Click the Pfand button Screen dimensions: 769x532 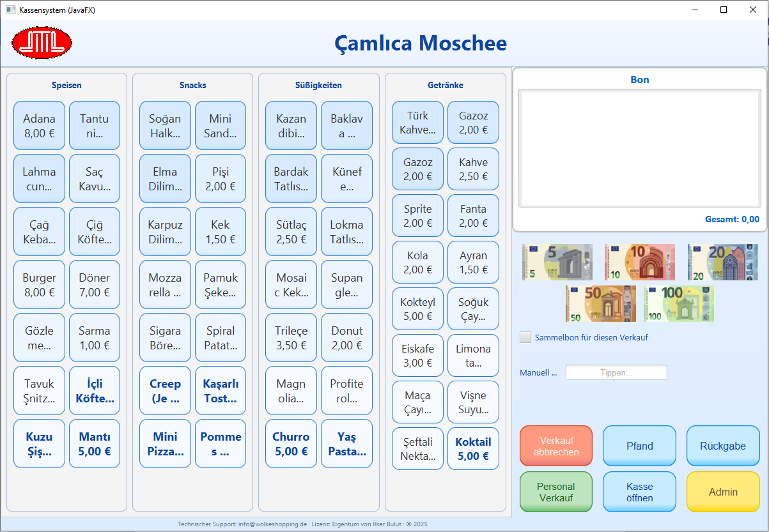639,446
